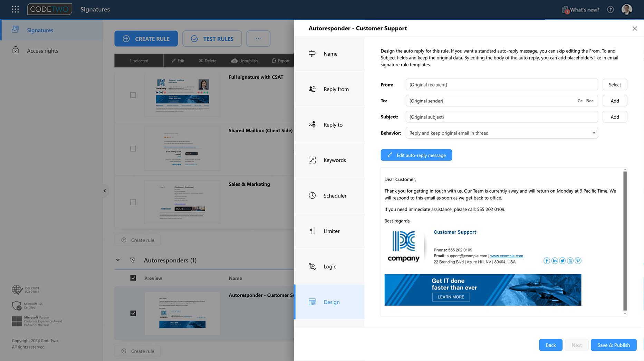This screenshot has width=644, height=361.
Task: Tick the Full signature with CSAT checkbox
Action: pos(133,95)
